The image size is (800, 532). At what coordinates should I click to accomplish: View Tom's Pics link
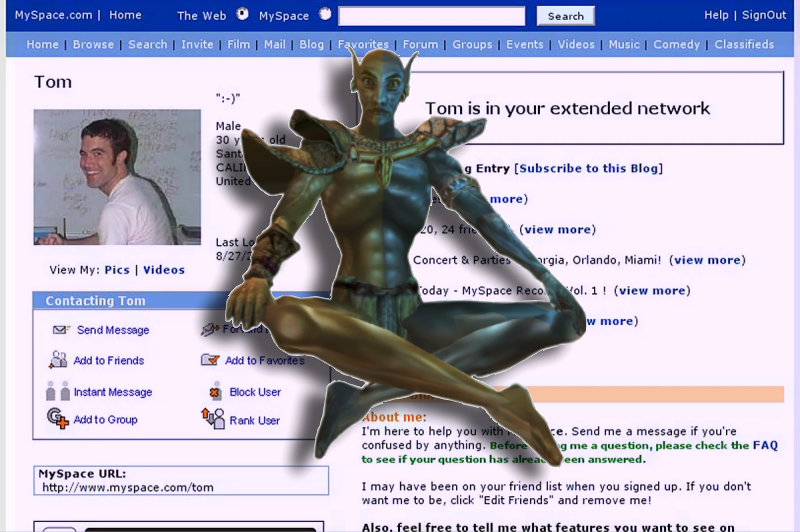[x=117, y=270]
